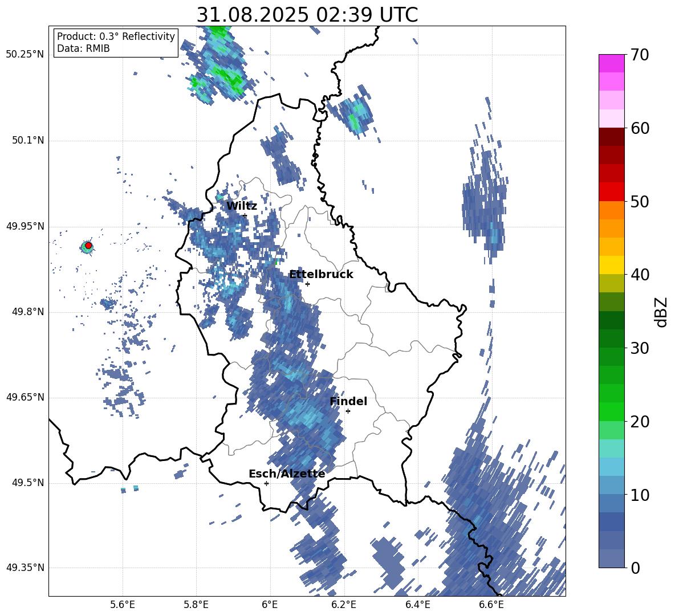Click the latitude label 49.5°N
The image size is (675, 616).
pyautogui.click(x=28, y=483)
